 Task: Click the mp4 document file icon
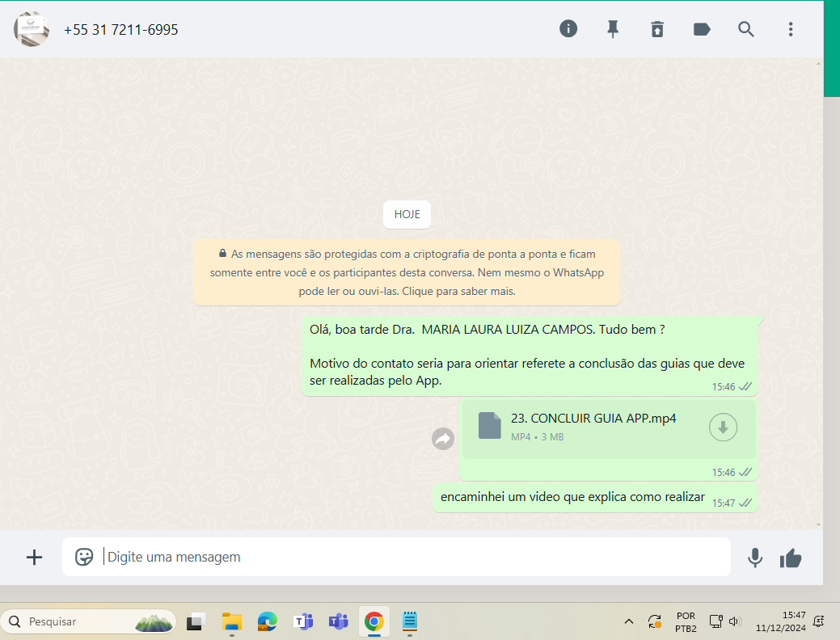489,426
